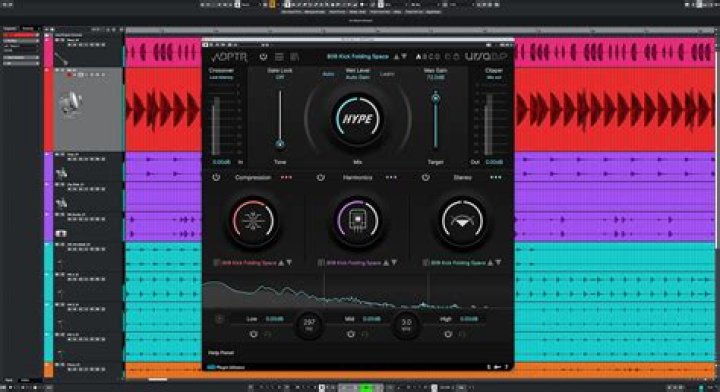Click the RAPTR logo
This screenshot has width=720, height=392.
coord(229,57)
